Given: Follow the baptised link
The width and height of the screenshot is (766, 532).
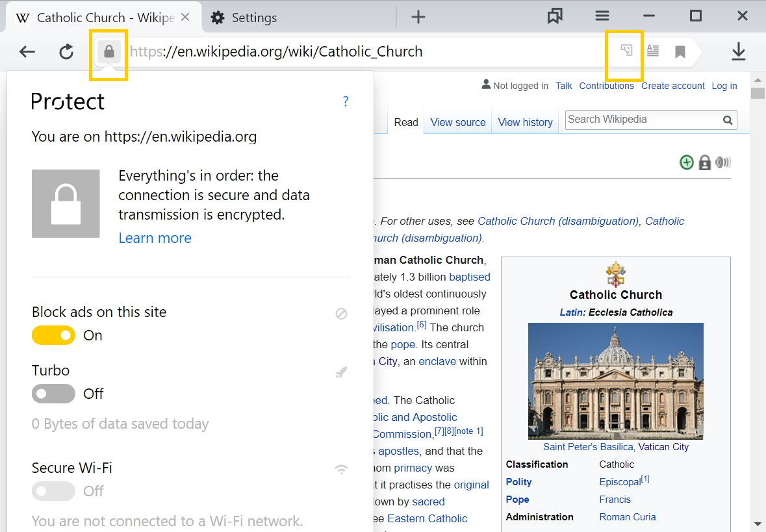Looking at the screenshot, I should tap(470, 277).
